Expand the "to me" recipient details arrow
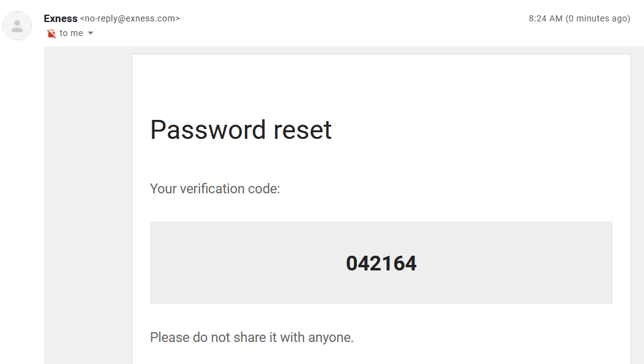The height and width of the screenshot is (364, 644). point(91,33)
